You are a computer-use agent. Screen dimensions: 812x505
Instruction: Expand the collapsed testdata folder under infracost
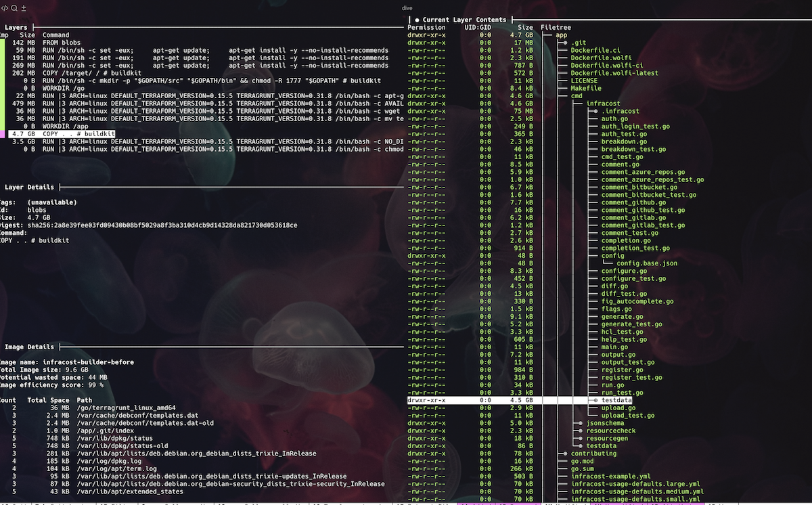coord(615,400)
